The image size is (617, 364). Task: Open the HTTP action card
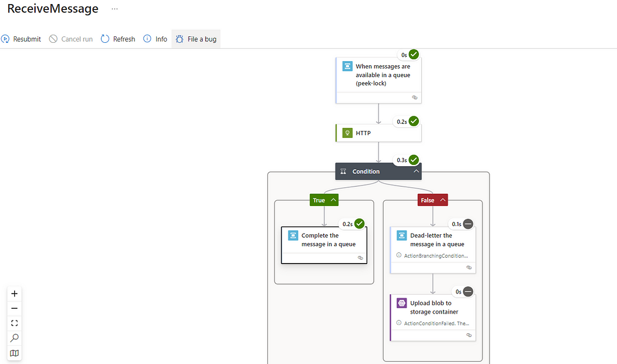(x=378, y=133)
